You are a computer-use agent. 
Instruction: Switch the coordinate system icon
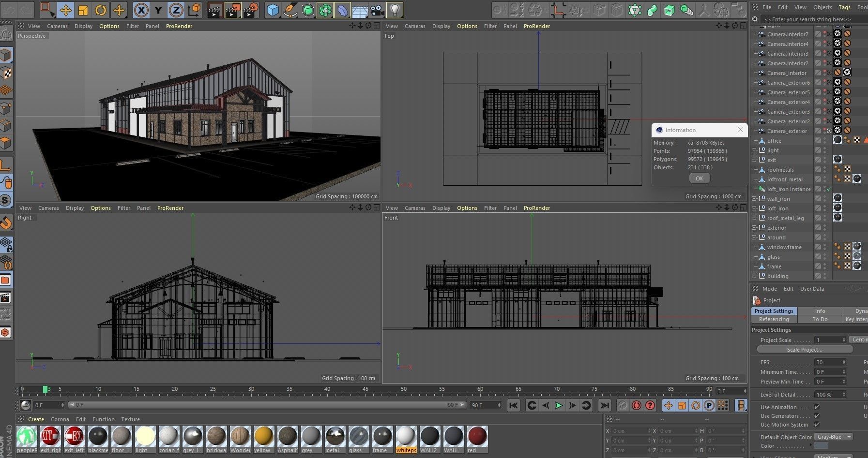point(194,10)
